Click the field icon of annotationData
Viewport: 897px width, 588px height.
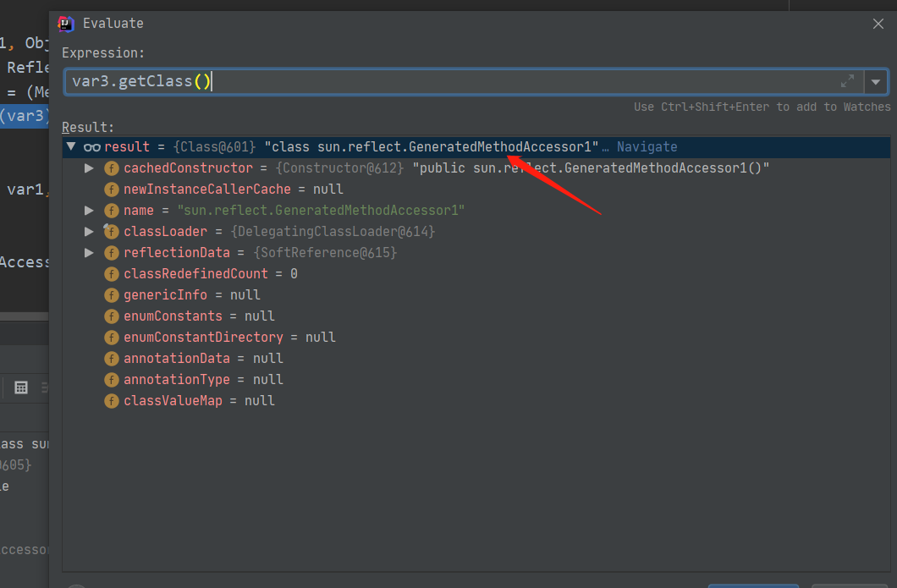(x=112, y=359)
